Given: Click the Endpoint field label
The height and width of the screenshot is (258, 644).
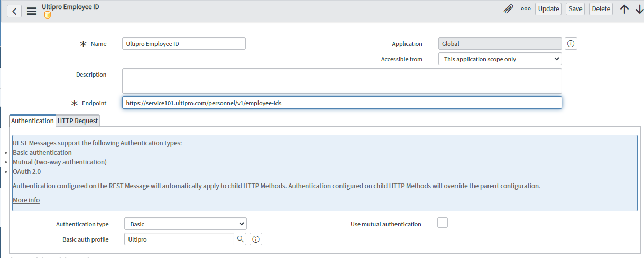Looking at the screenshot, I should point(94,103).
